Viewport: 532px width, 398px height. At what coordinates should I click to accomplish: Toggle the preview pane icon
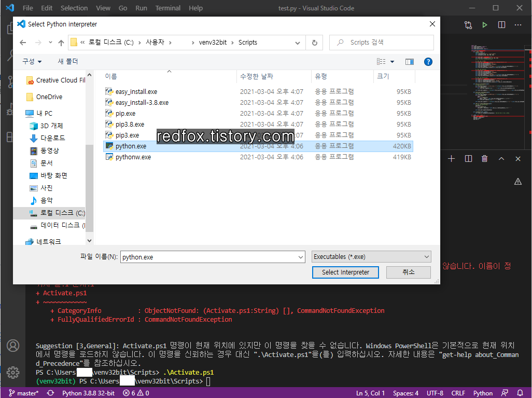[x=410, y=61]
